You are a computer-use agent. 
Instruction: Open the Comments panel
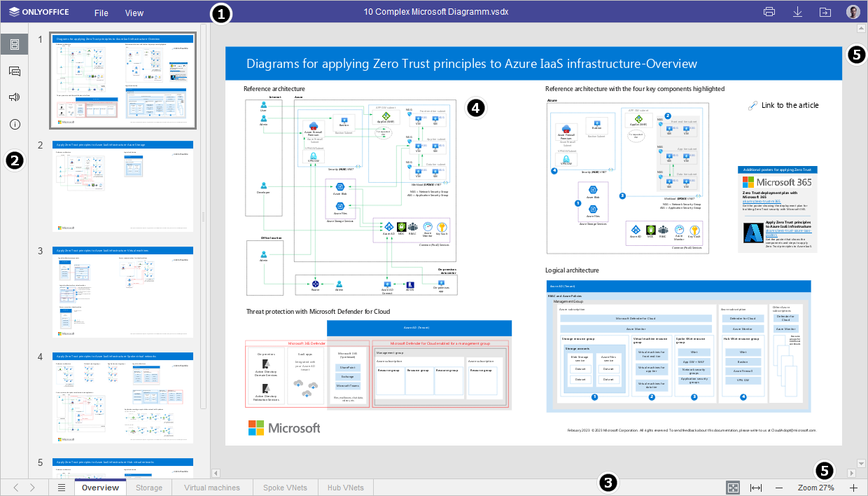click(14, 70)
